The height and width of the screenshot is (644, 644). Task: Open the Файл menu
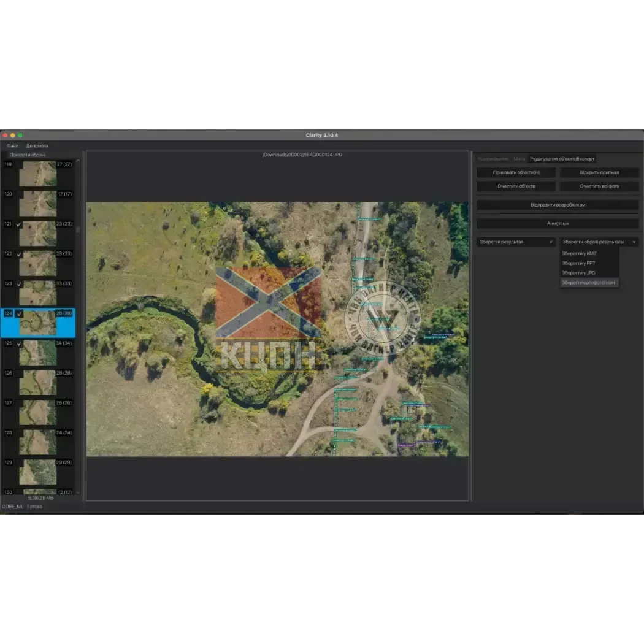[x=12, y=146]
